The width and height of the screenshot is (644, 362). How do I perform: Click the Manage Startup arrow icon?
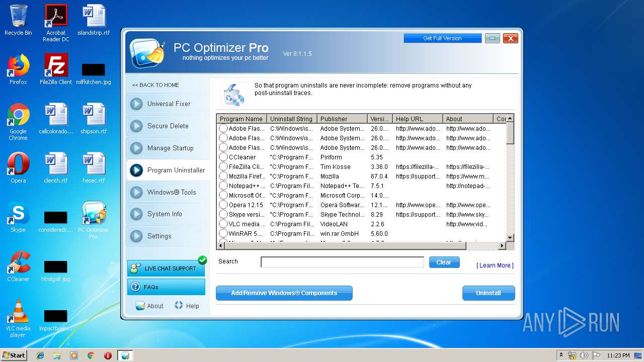coord(136,148)
